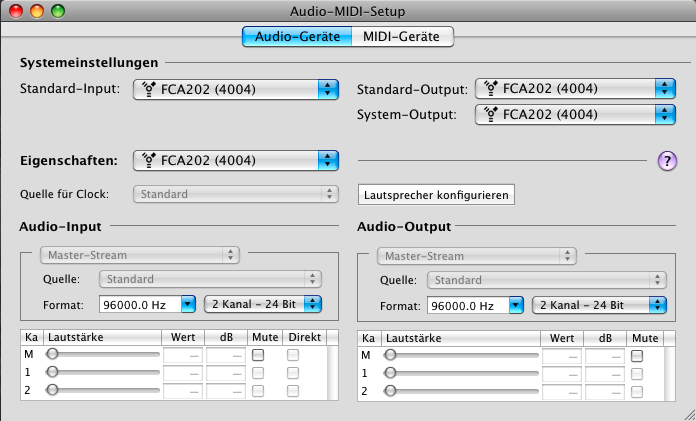Enable Direkt checkbox for input master channel
Viewport: 696px width, 421px height.
[x=293, y=354]
